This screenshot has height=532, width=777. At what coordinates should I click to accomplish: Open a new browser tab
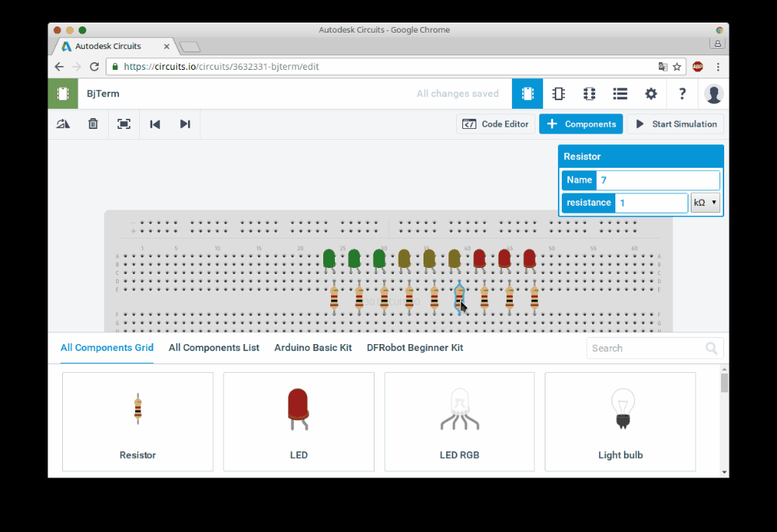[x=190, y=47]
